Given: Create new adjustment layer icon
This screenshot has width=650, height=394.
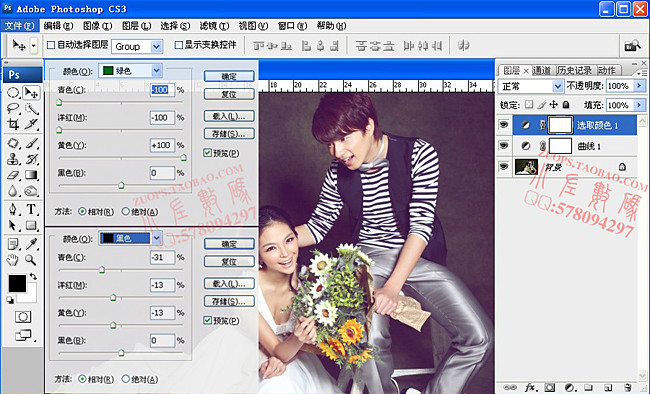Looking at the screenshot, I should (570, 387).
